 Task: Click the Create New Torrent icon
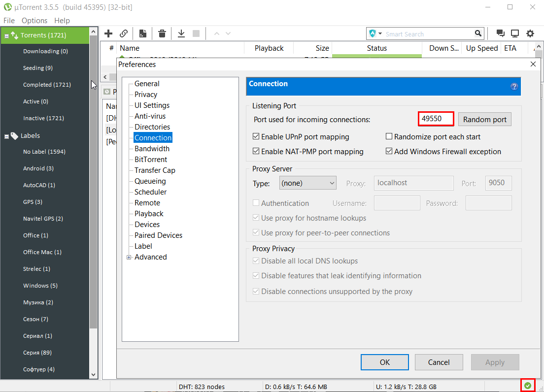tap(142, 33)
